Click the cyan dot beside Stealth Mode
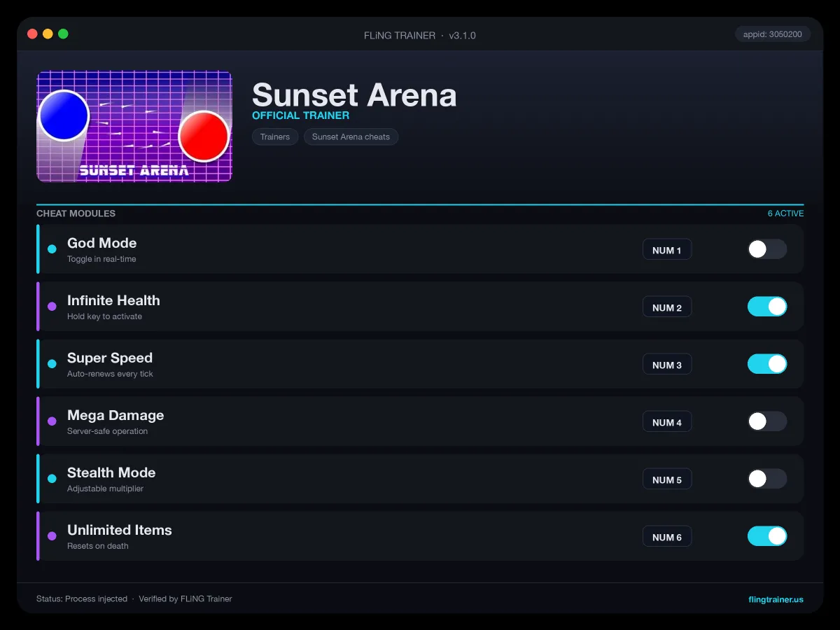Image resolution: width=840 pixels, height=630 pixels. [x=52, y=479]
